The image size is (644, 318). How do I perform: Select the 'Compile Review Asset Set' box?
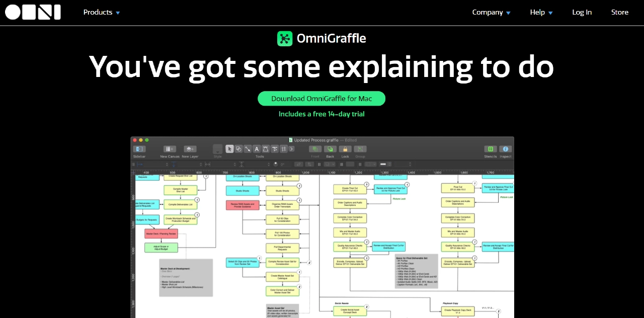point(282,263)
